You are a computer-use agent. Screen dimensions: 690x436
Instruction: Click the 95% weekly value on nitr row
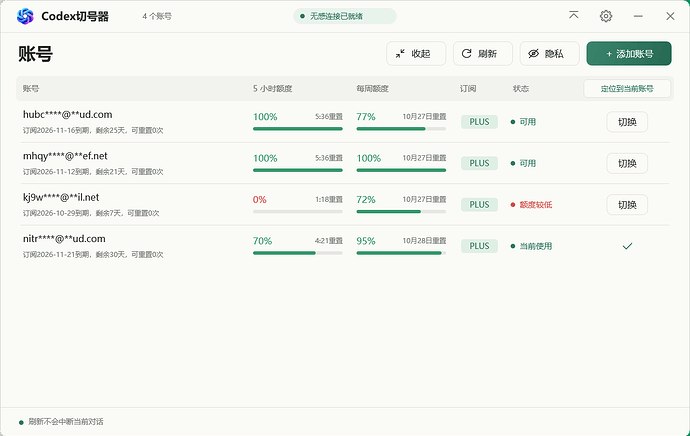(x=366, y=241)
